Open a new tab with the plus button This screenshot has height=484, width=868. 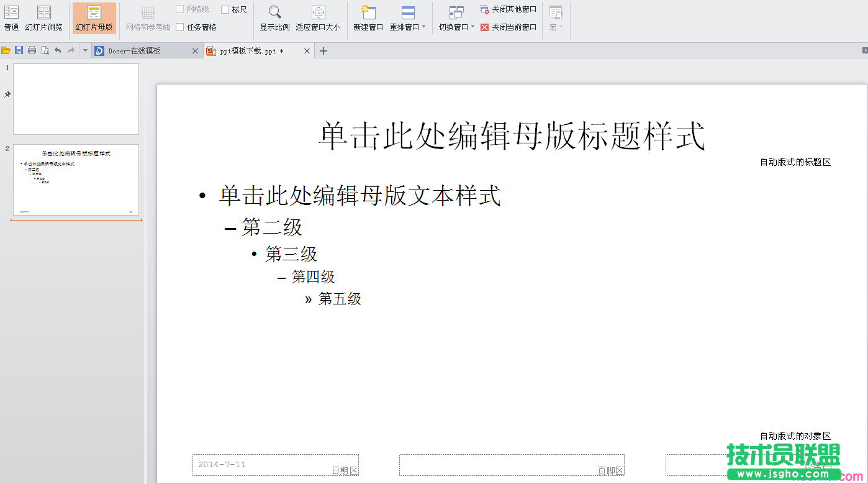click(322, 50)
